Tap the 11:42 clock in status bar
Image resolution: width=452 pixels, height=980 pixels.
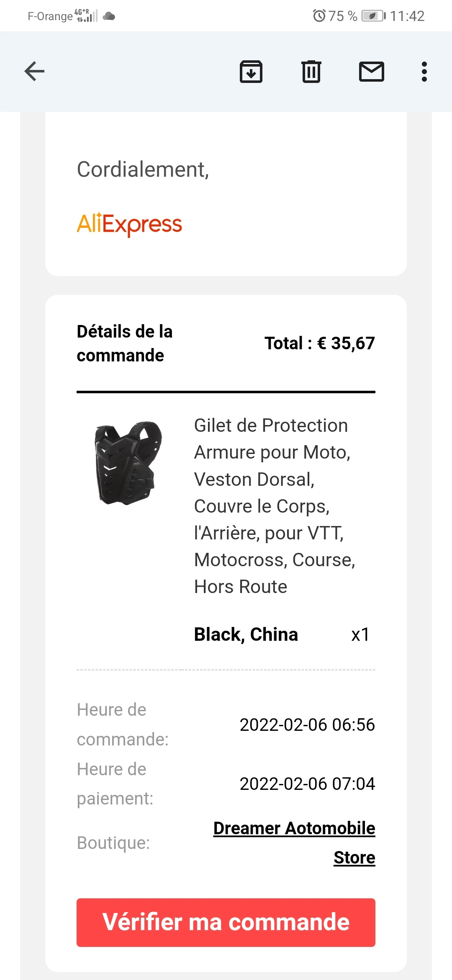pos(407,16)
